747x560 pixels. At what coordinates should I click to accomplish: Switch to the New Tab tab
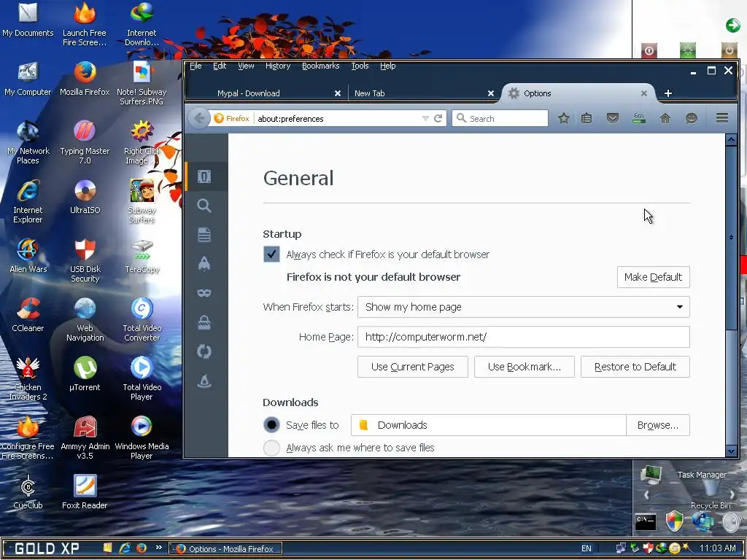pyautogui.click(x=422, y=93)
